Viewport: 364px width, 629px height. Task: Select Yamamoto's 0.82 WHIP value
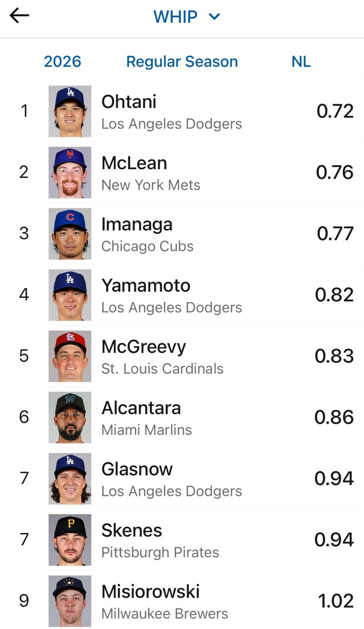(x=334, y=295)
